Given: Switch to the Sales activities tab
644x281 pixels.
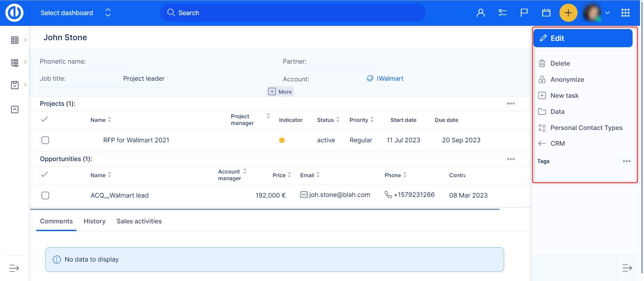Looking at the screenshot, I should tap(139, 221).
